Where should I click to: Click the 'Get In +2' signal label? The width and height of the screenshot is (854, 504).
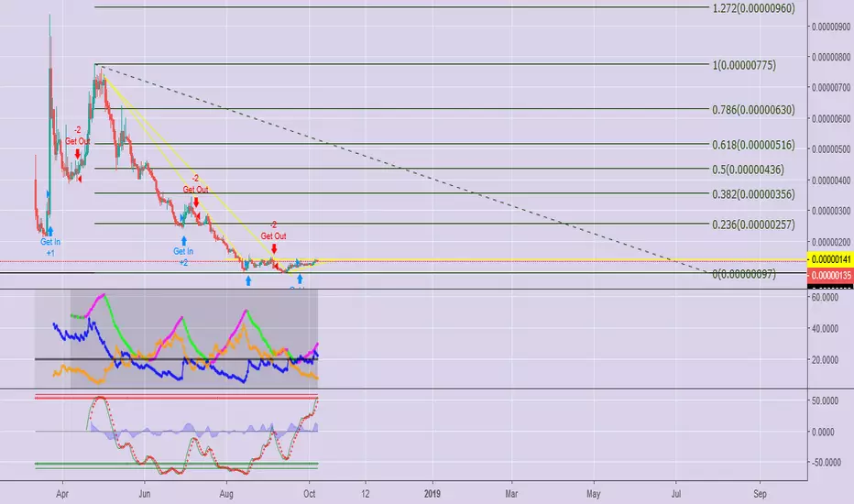coord(183,257)
